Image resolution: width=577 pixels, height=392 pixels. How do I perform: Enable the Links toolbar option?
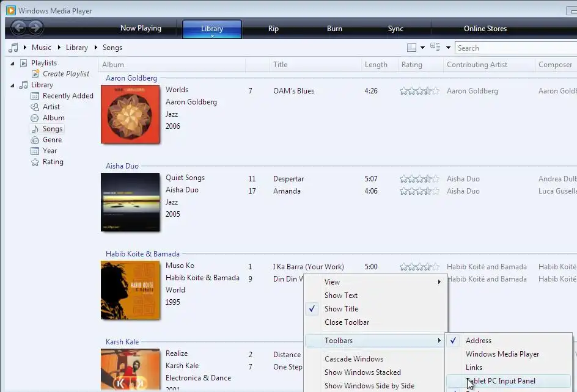point(509,368)
